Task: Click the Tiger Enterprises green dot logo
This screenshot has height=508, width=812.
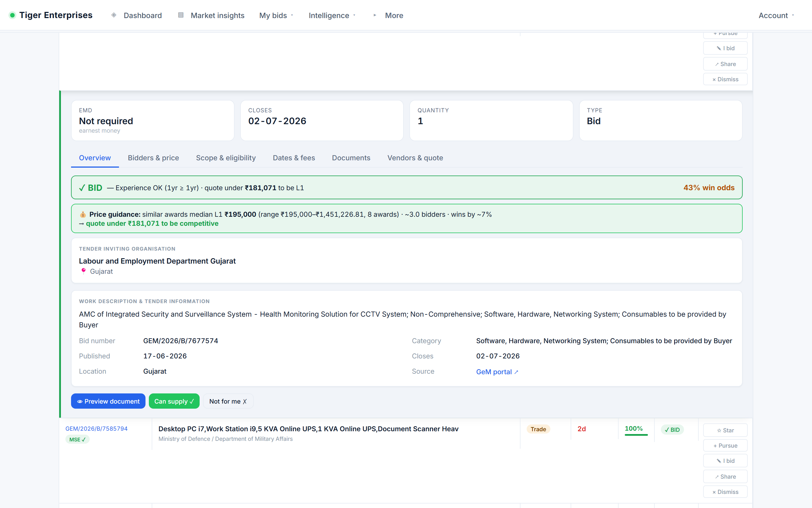Action: 12,15
